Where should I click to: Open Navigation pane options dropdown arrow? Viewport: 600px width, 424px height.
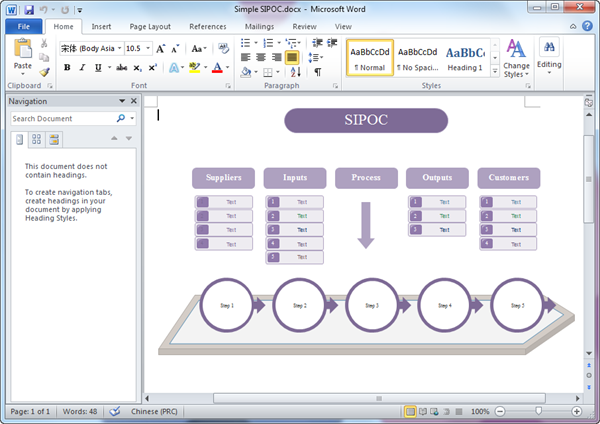pyautogui.click(x=121, y=101)
